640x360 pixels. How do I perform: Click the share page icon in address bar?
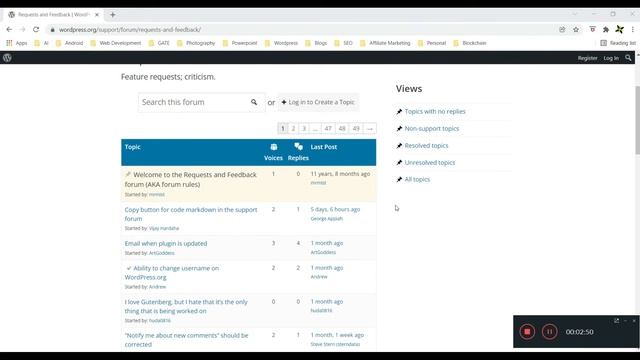pyautogui.click(x=562, y=29)
